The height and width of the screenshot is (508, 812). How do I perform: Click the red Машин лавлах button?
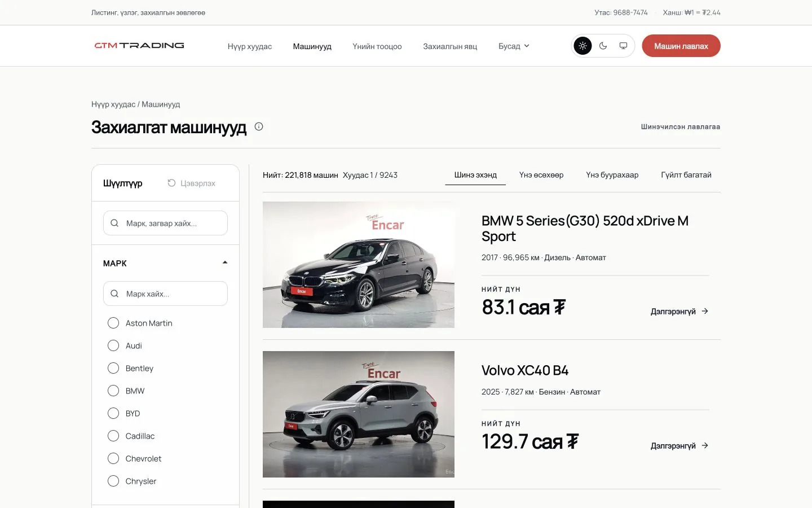[x=681, y=46]
